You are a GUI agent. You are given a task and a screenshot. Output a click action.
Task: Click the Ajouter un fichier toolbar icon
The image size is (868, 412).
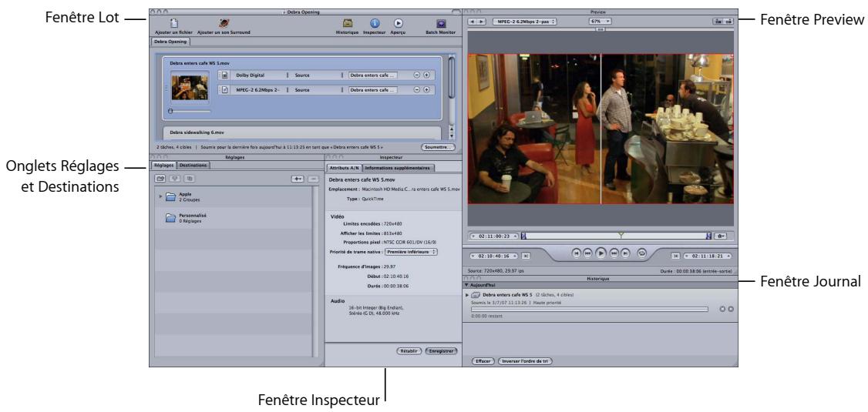(173, 23)
